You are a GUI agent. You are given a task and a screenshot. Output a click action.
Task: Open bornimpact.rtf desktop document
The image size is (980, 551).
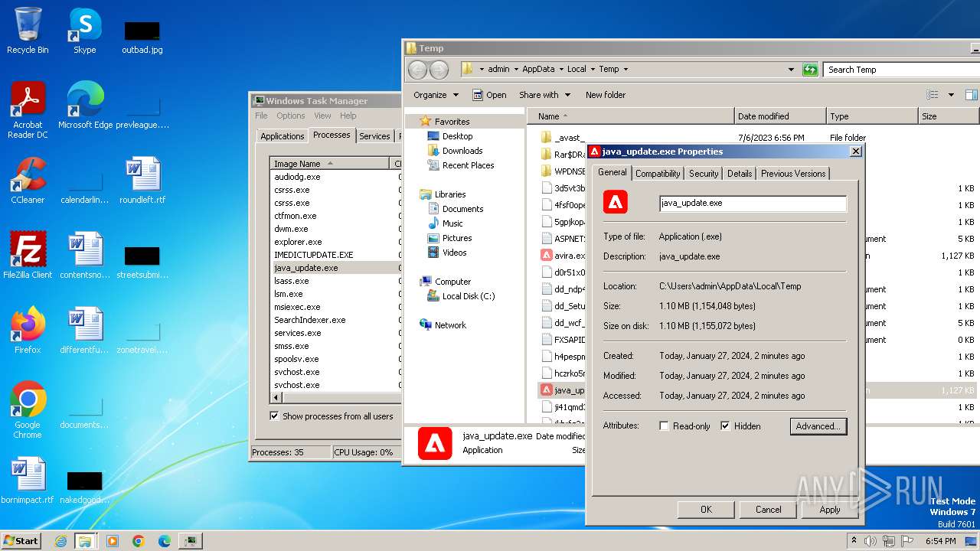tap(28, 481)
